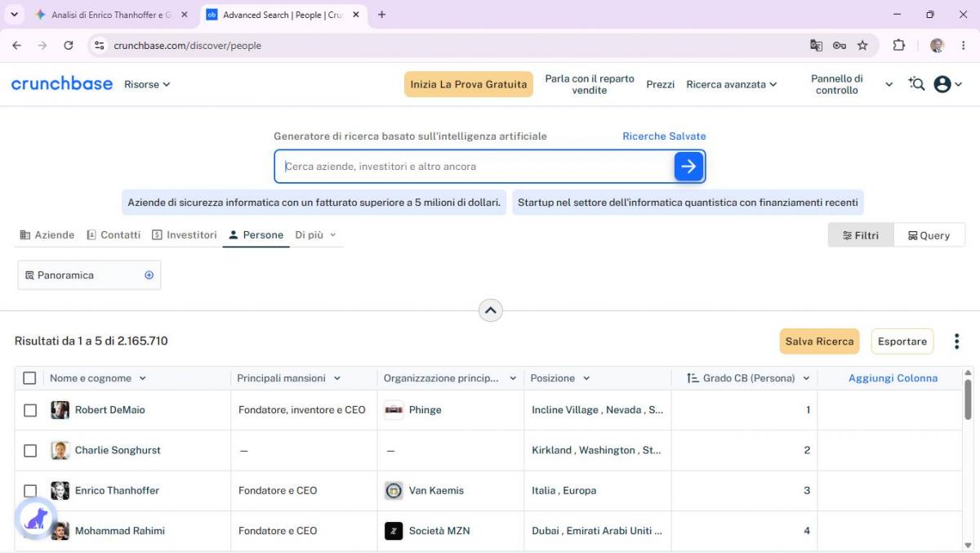The height and width of the screenshot is (553, 980).
Task: Add a view with the plus icon beside Panoramica
Action: pos(149,275)
